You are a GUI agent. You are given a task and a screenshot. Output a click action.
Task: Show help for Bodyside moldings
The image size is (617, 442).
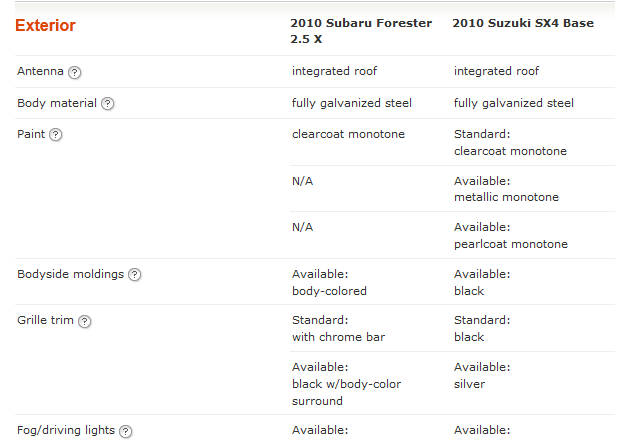pyautogui.click(x=134, y=275)
